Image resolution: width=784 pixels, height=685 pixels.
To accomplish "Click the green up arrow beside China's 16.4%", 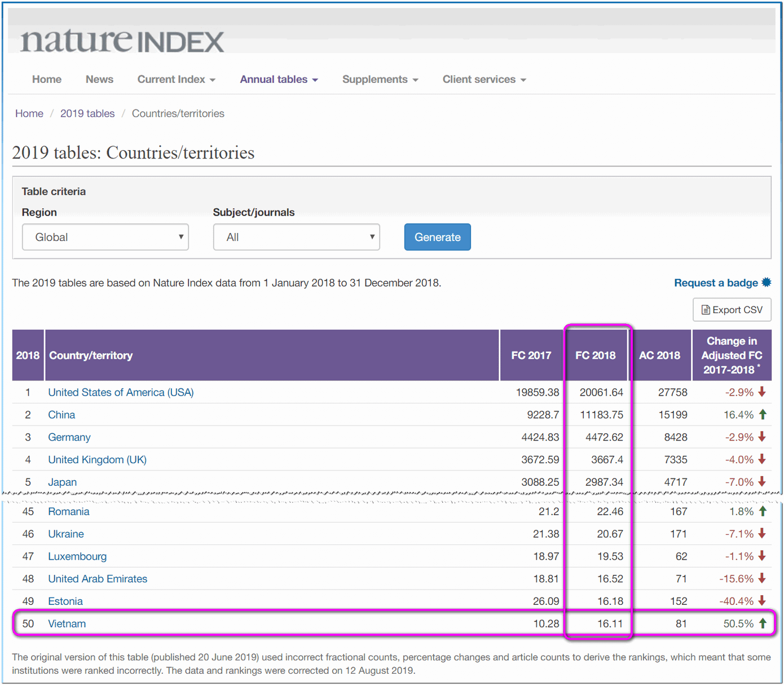I will click(764, 414).
